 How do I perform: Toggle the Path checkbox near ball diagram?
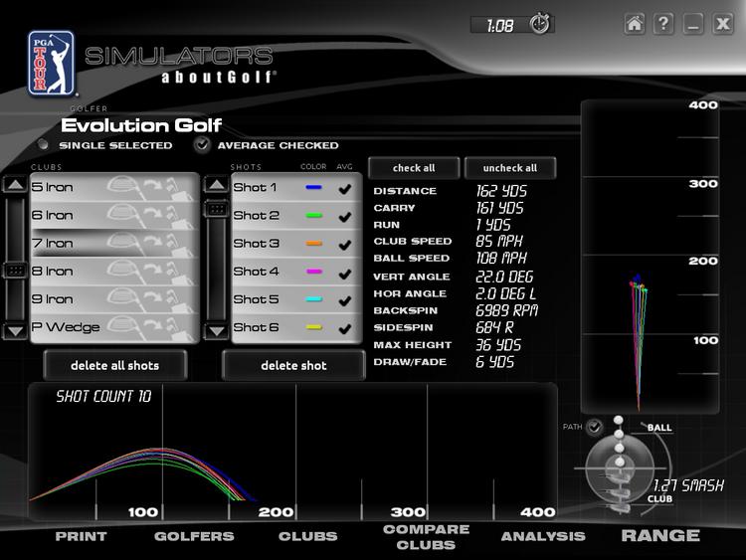click(595, 427)
